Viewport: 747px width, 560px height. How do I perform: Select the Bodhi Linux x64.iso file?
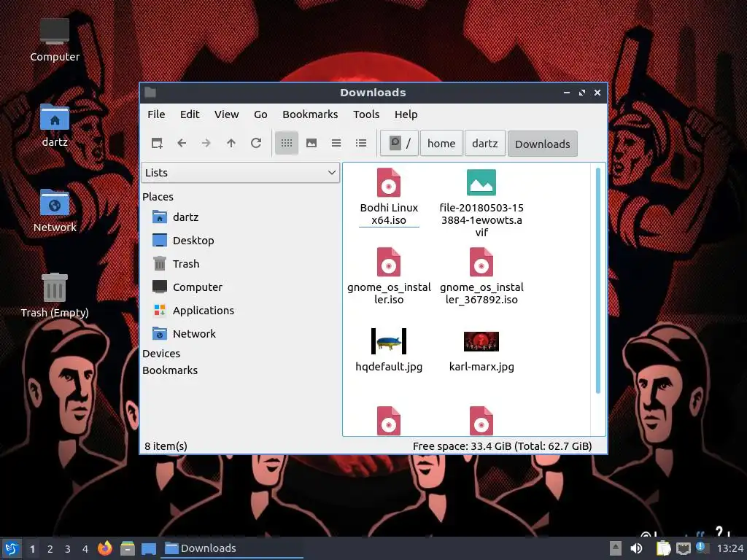tap(389, 196)
